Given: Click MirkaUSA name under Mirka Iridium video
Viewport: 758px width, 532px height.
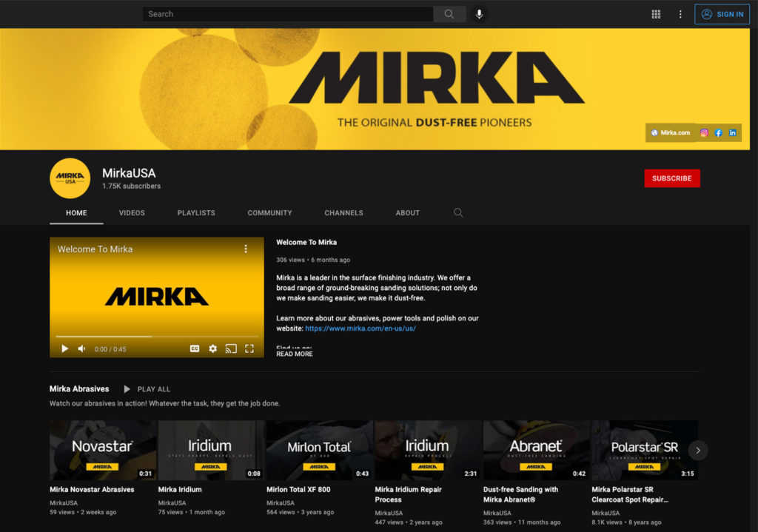Looking at the screenshot, I should [x=172, y=503].
